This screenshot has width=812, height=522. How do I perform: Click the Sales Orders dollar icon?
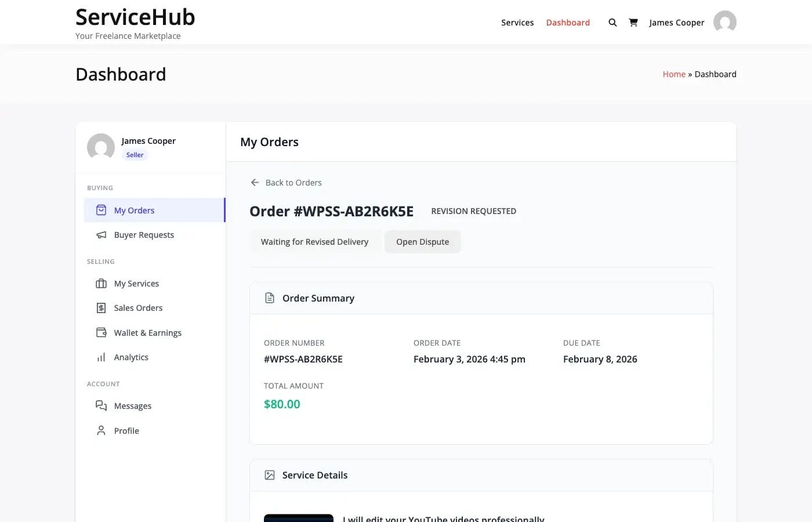click(x=101, y=307)
